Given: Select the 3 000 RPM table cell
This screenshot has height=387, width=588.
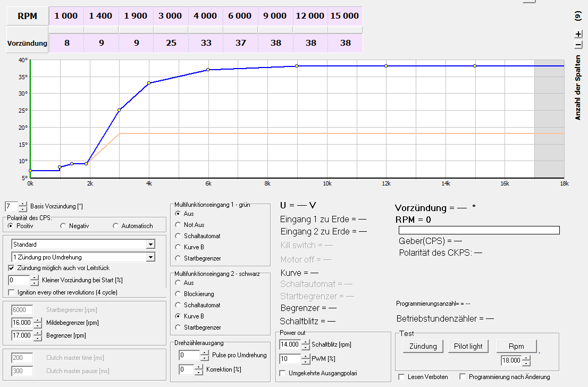Looking at the screenshot, I should coord(170,16).
